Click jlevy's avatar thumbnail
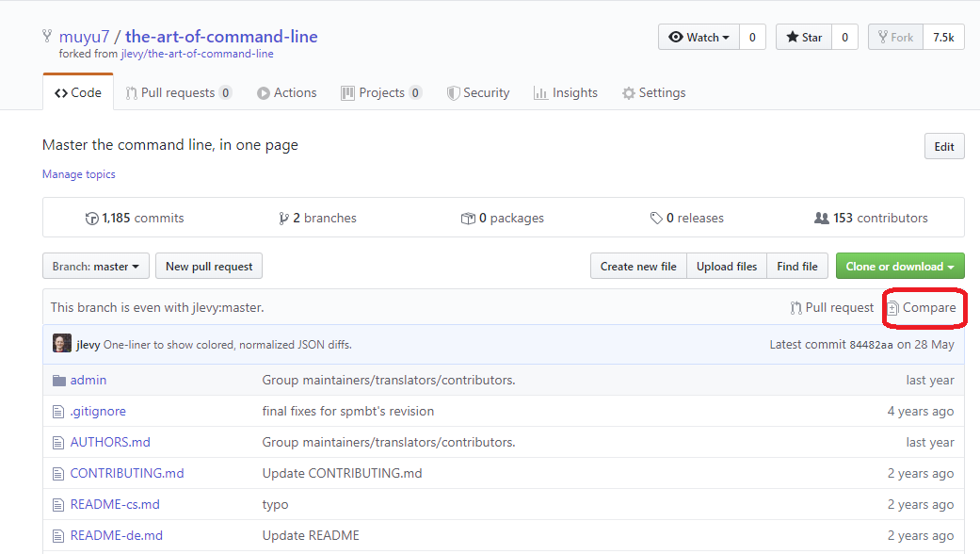This screenshot has width=980, height=554. click(x=62, y=344)
